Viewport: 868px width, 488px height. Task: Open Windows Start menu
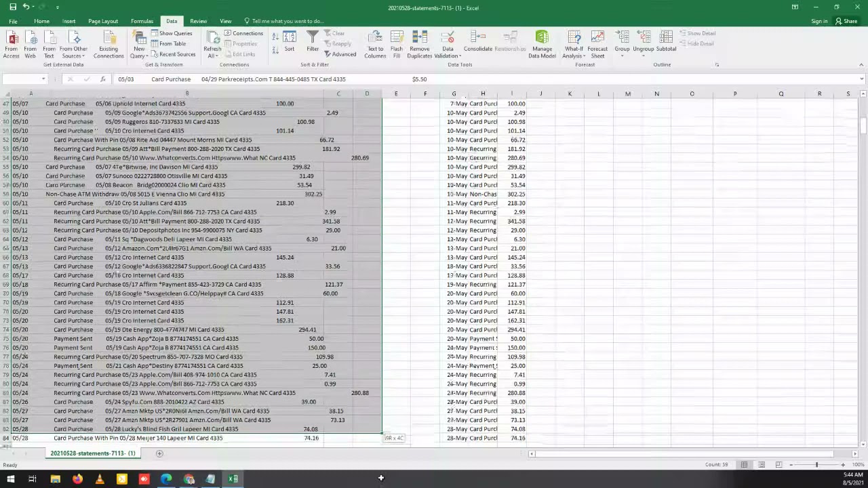pyautogui.click(x=12, y=479)
